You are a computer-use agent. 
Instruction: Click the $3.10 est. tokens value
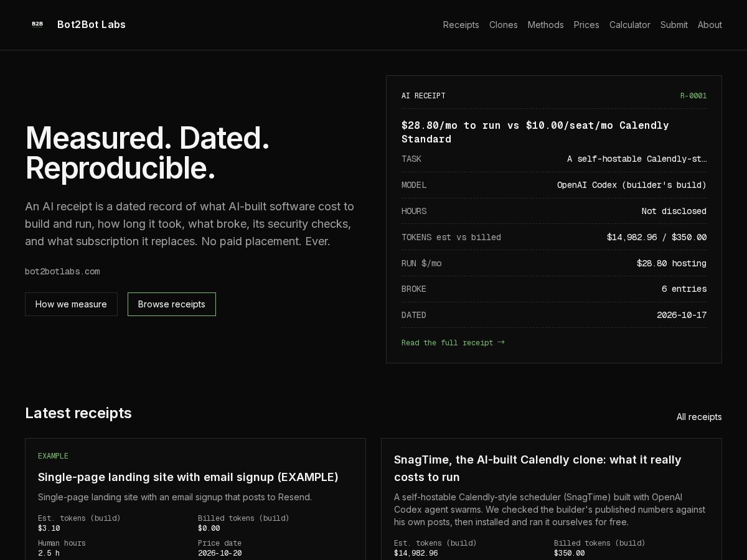(x=49, y=528)
